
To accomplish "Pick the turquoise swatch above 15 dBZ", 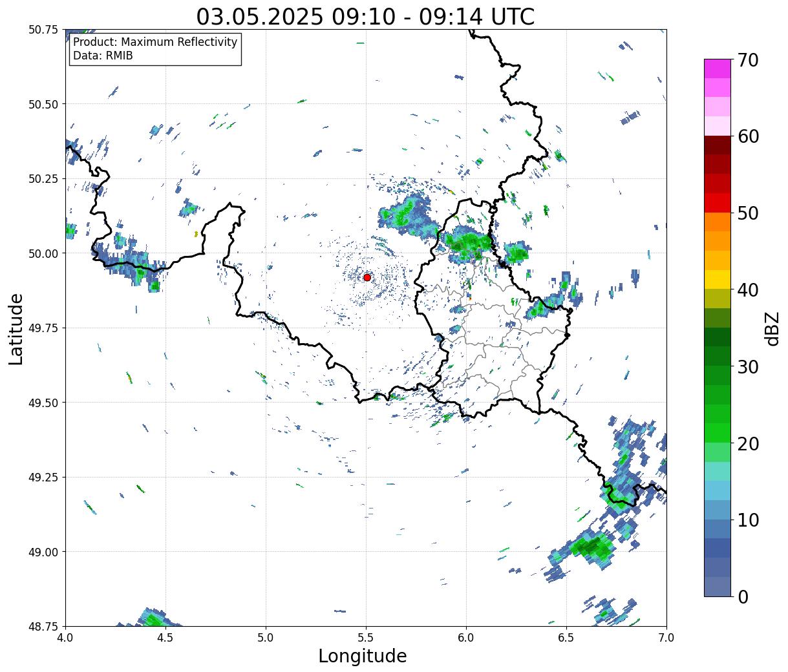I will point(718,471).
